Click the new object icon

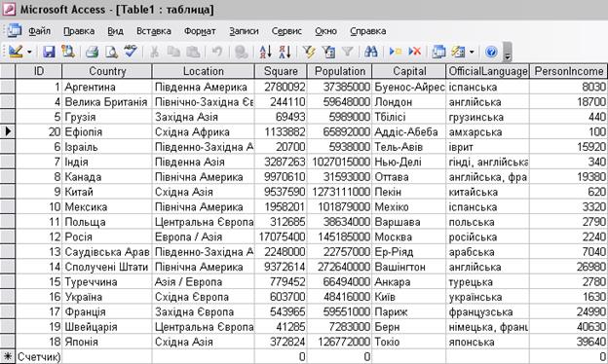[x=458, y=52]
